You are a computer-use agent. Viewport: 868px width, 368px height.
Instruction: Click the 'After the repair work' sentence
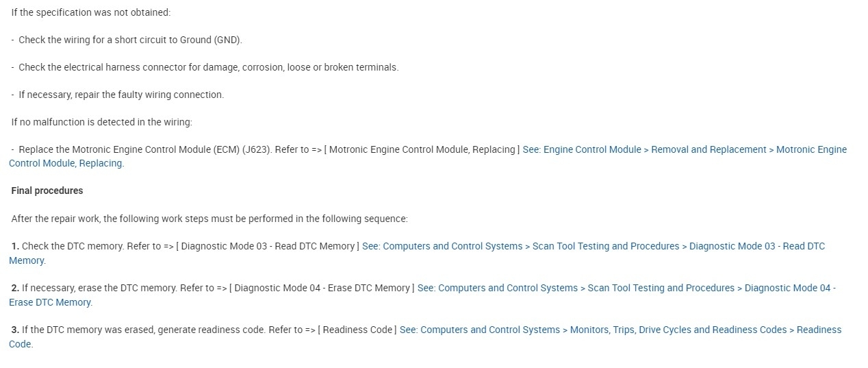[x=209, y=219]
